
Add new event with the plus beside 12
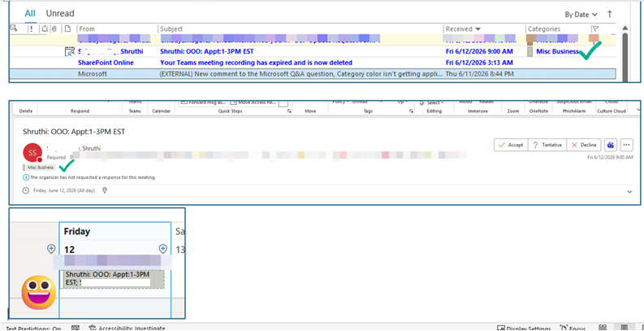[163, 249]
